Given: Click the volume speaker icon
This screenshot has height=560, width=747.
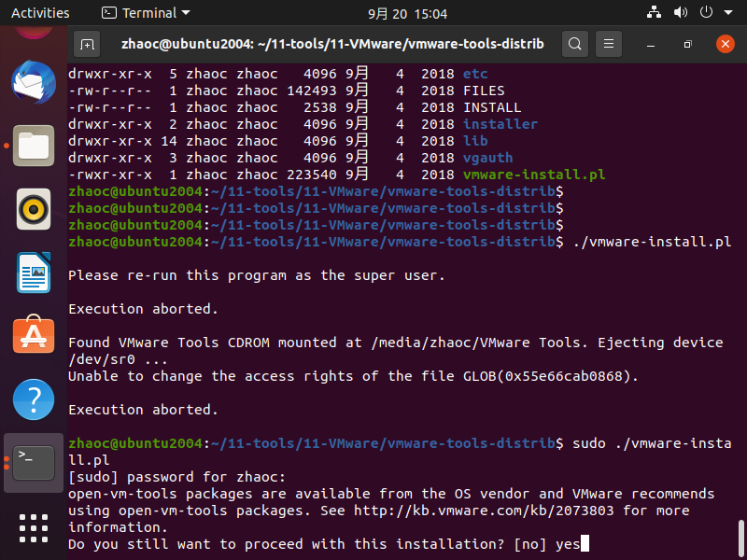Looking at the screenshot, I should pos(681,13).
